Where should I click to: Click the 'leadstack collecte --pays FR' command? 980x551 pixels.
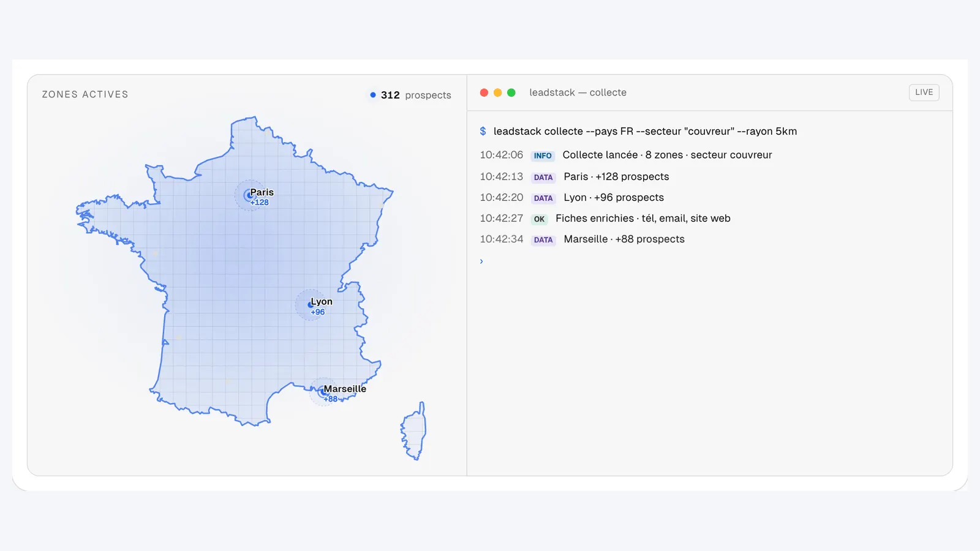[645, 131]
